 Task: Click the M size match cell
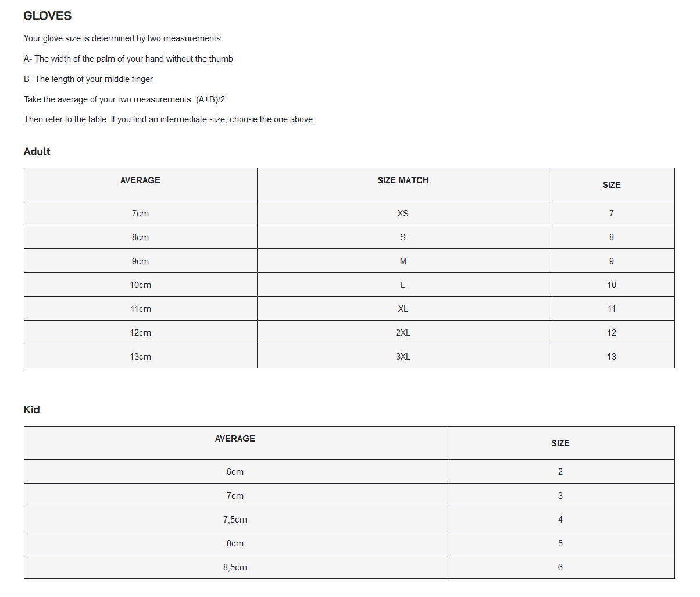tap(403, 261)
